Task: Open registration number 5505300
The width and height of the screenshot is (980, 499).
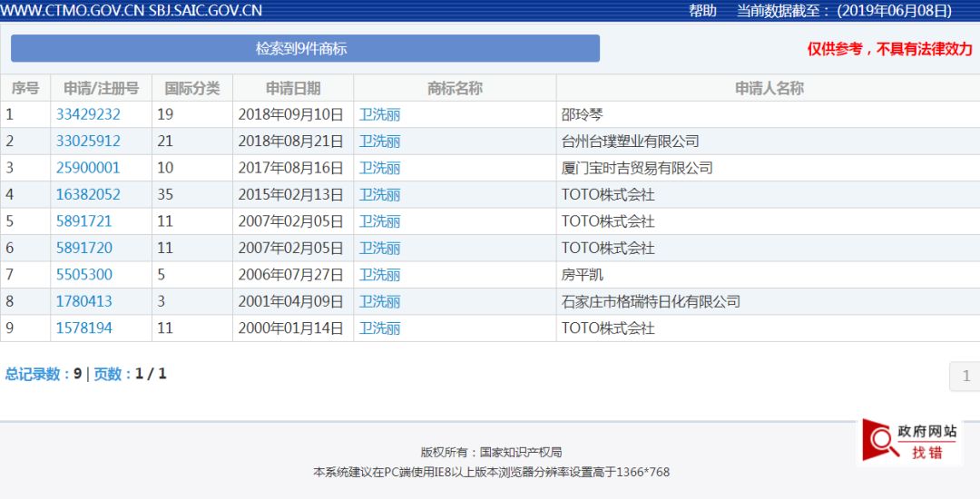Action: 84,275
